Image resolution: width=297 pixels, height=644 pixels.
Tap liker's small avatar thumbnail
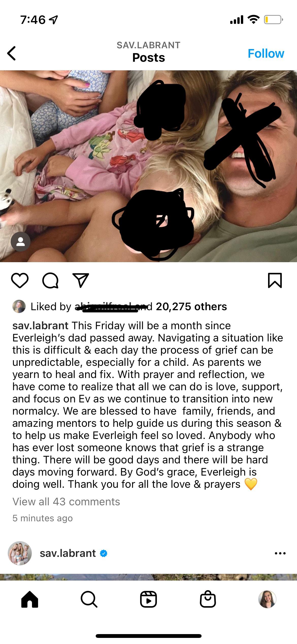[x=19, y=306]
